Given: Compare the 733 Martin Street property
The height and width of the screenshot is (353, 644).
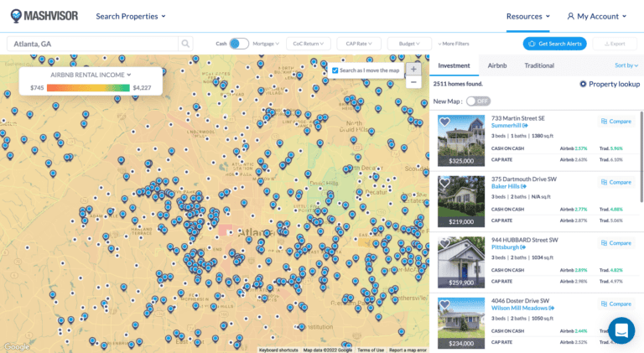Looking at the screenshot, I should 615,122.
